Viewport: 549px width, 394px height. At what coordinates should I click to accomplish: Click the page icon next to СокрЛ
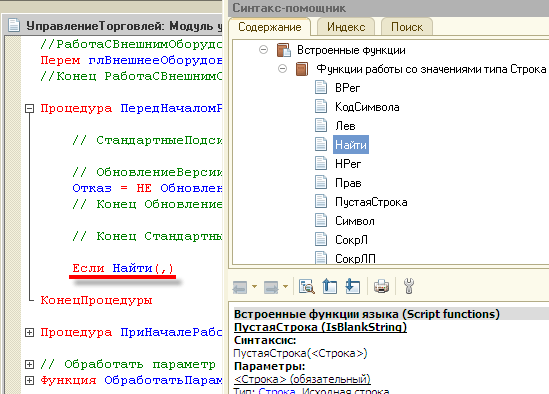321,240
